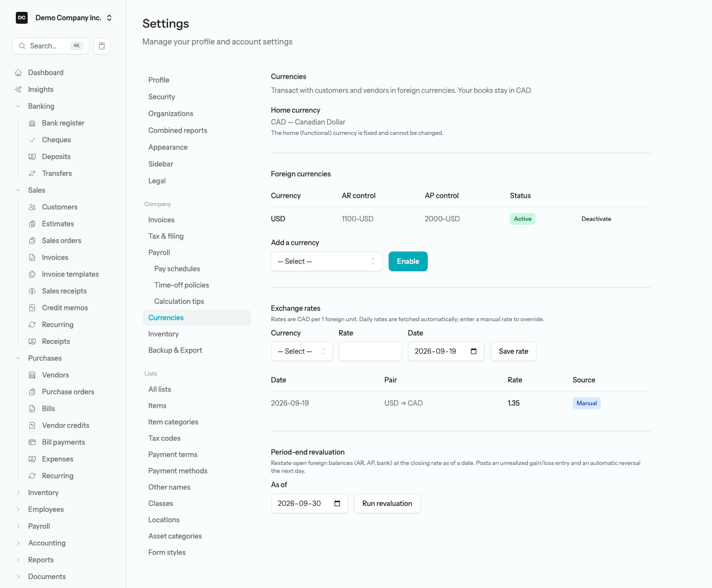The height and width of the screenshot is (588, 712).
Task: Deactivate the USD currency
Action: [x=596, y=219]
